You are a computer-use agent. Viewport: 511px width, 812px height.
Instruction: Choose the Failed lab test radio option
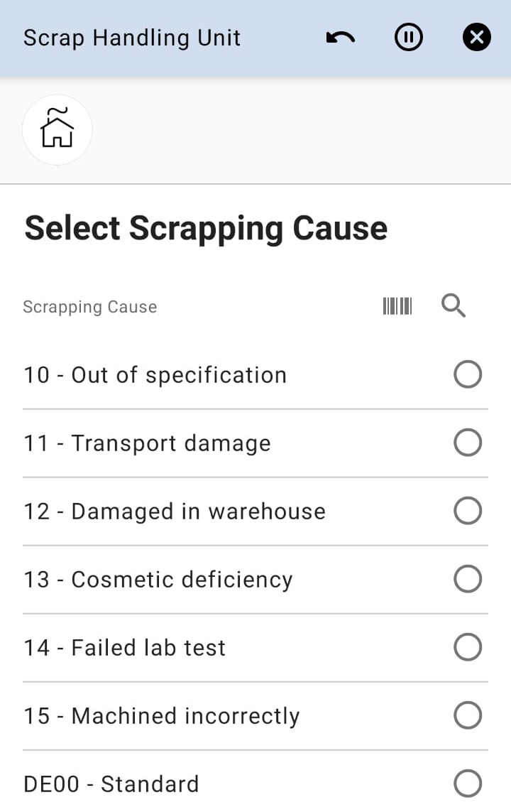468,647
